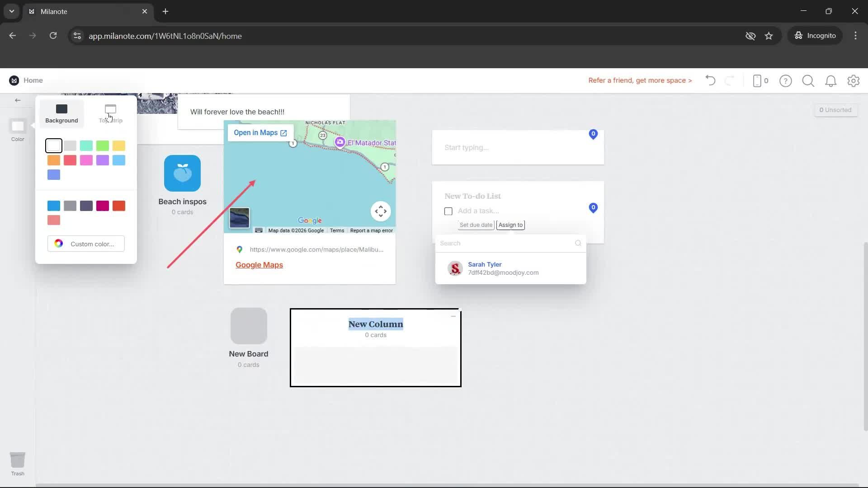Collapse the New Column card
This screenshot has height=488, width=868.
pos(453,316)
